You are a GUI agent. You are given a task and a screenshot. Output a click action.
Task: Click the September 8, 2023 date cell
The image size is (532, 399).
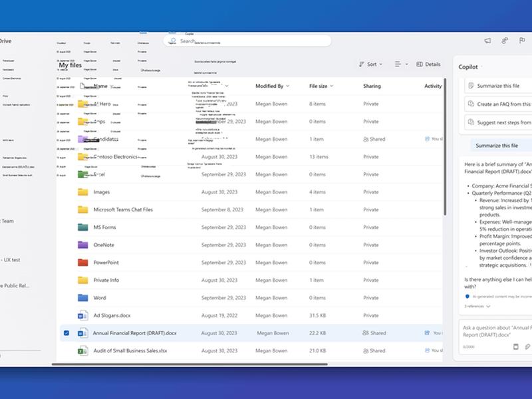pyautogui.click(x=222, y=209)
